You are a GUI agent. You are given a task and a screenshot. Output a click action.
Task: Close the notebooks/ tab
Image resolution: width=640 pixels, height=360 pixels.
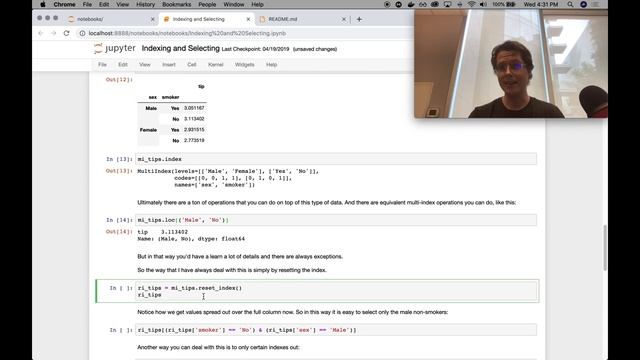point(153,19)
